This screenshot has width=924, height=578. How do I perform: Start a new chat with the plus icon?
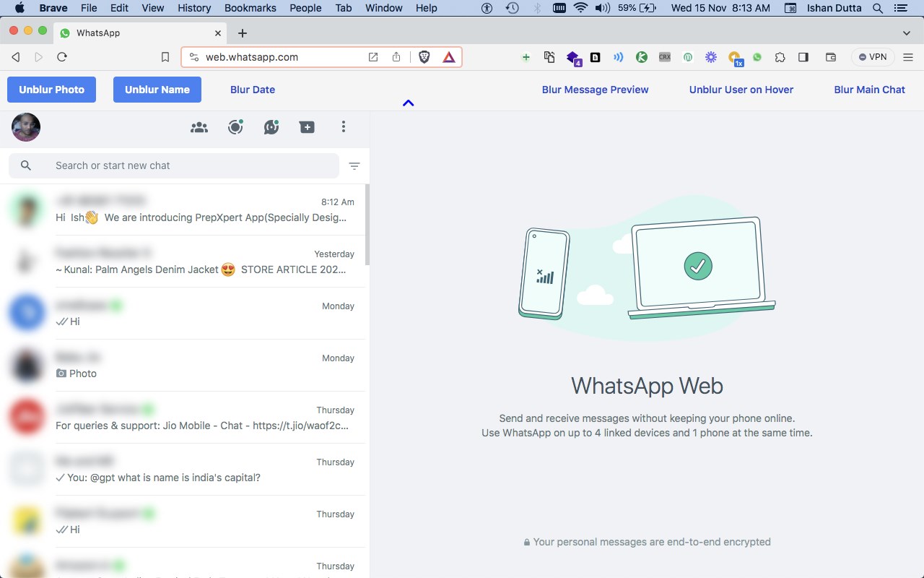(x=308, y=127)
